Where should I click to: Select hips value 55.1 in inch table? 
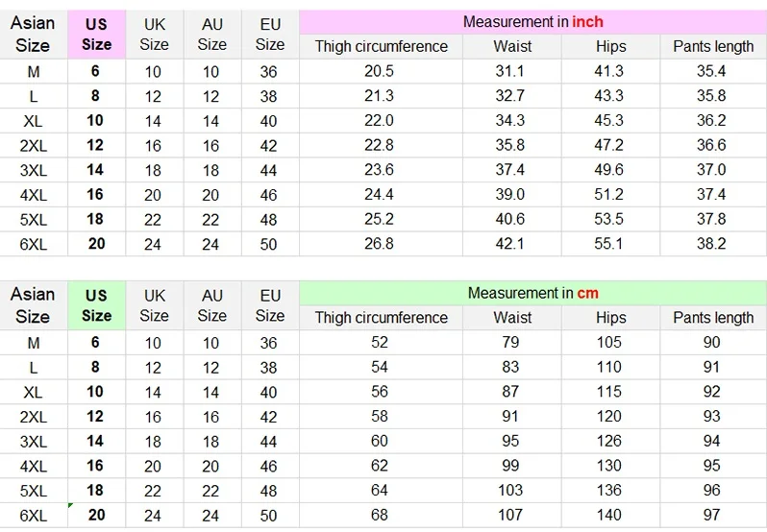609,244
